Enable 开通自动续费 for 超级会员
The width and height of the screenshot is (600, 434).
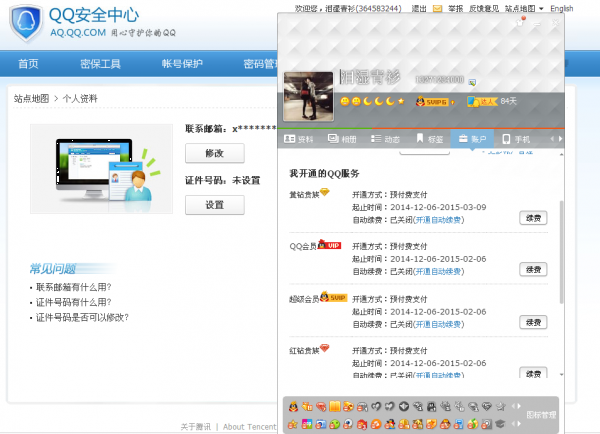[x=438, y=324]
